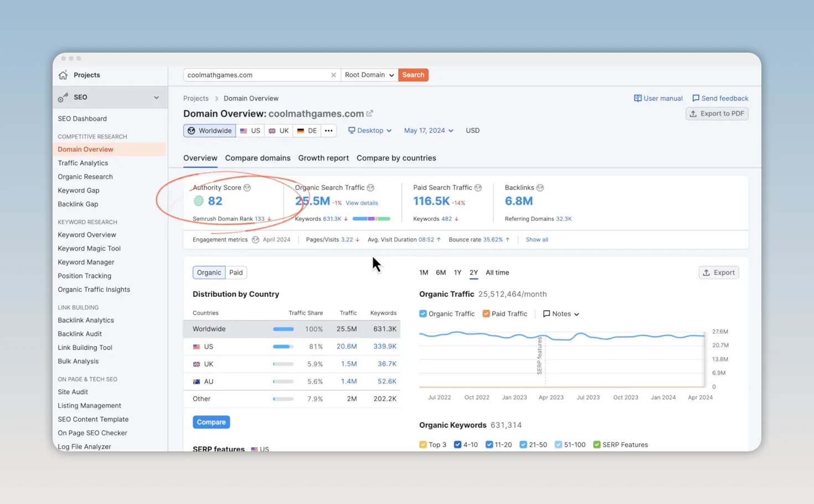Screen dimensions: 814x504
Task: Open Traffic Analytics in sidebar
Action: 83,163
